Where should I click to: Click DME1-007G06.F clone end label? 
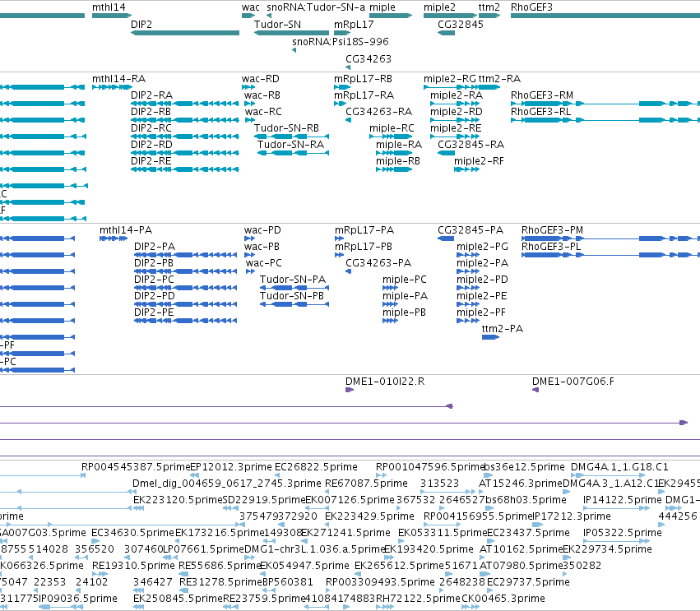[x=573, y=382]
